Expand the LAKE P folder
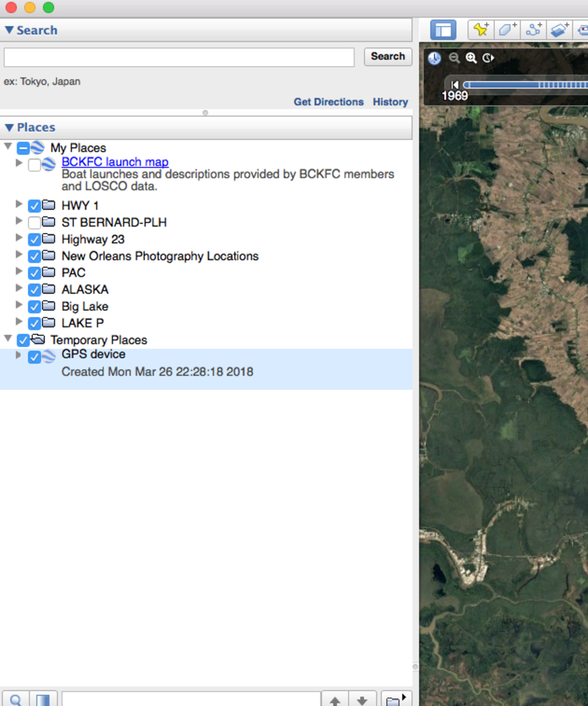The height and width of the screenshot is (706, 588). pos(19,322)
